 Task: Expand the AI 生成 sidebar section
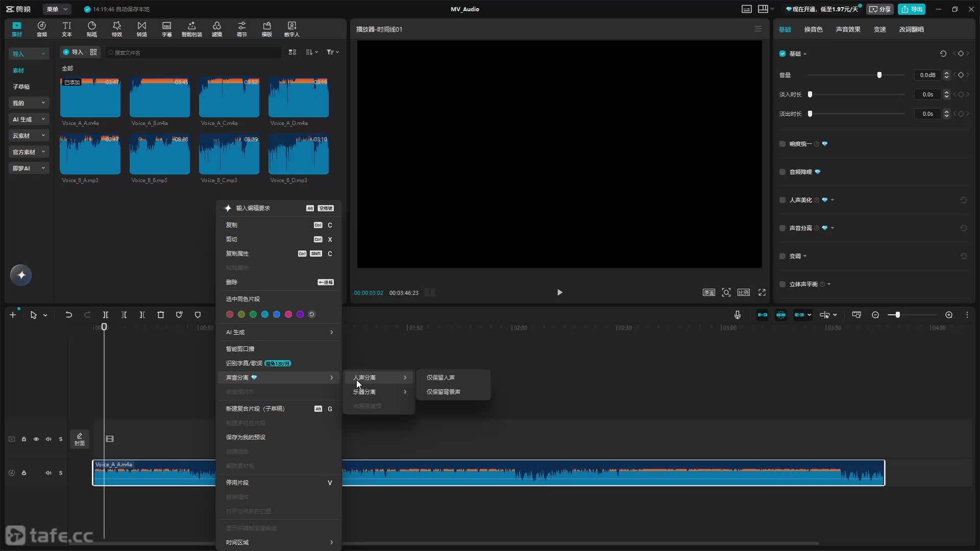[x=29, y=119]
